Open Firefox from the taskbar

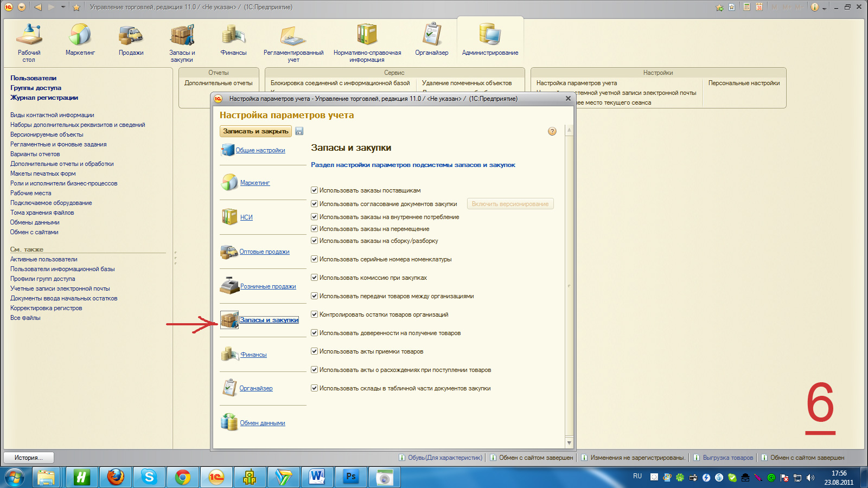click(116, 477)
